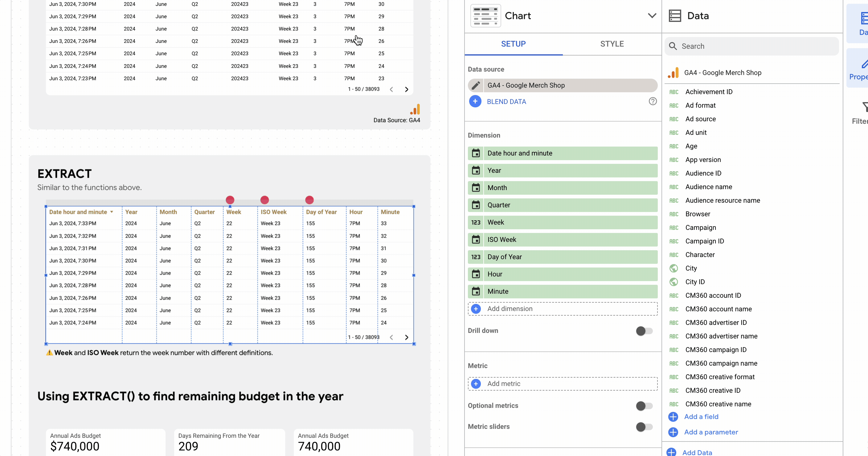
Task: Click calendar icon on Date hour and minute
Action: click(476, 153)
